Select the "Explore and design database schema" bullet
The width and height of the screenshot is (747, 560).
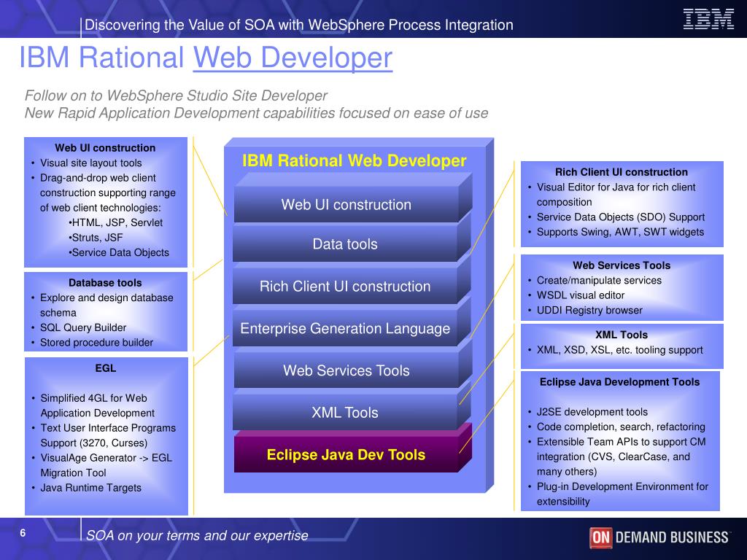click(x=107, y=305)
